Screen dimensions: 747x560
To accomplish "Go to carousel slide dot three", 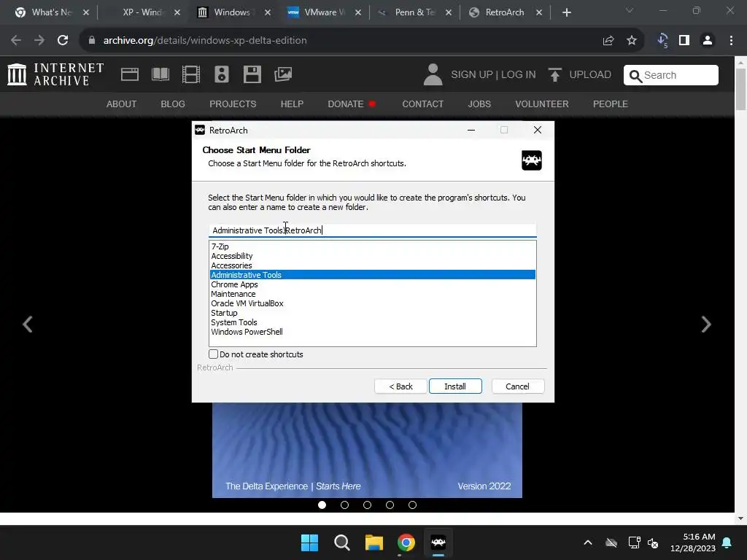I will [368, 505].
